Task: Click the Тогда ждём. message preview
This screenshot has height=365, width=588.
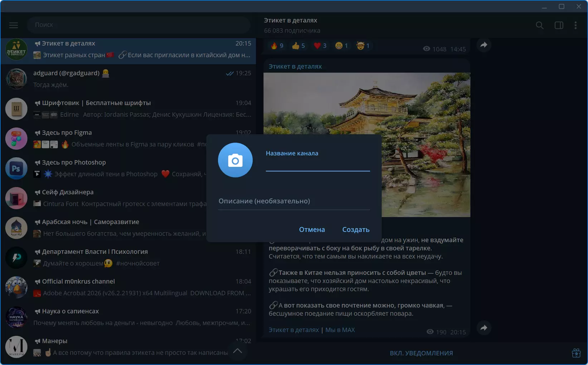Action: point(51,85)
